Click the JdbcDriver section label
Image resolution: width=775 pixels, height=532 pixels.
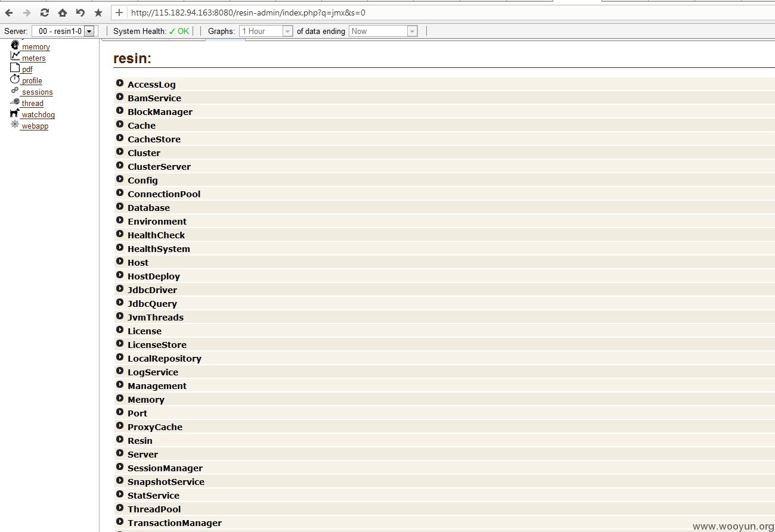[x=152, y=290]
